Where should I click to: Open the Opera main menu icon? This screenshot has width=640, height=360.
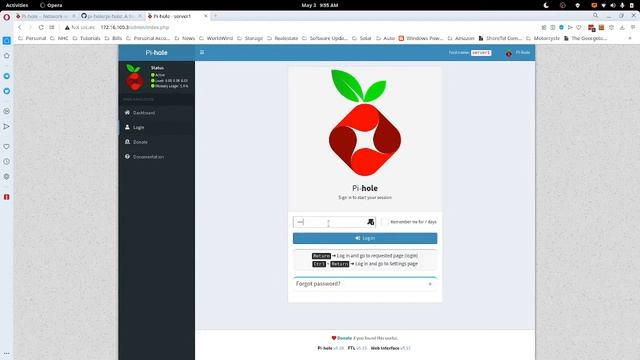pyautogui.click(x=7, y=17)
